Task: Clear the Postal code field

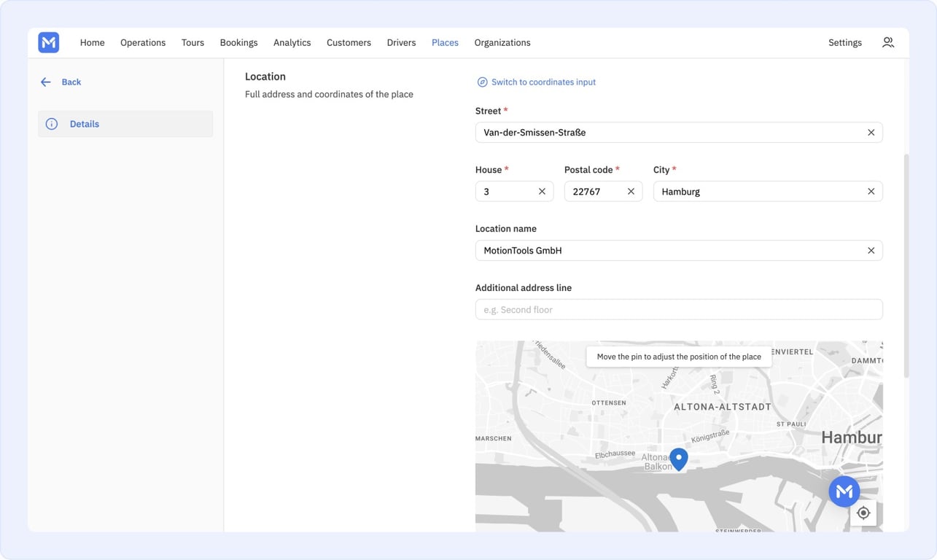Action: pyautogui.click(x=631, y=192)
